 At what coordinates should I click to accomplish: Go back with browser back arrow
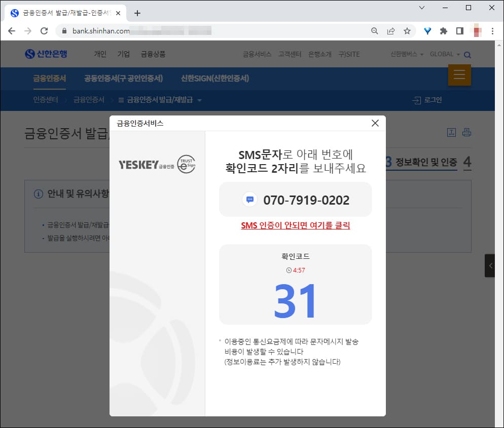(12, 31)
